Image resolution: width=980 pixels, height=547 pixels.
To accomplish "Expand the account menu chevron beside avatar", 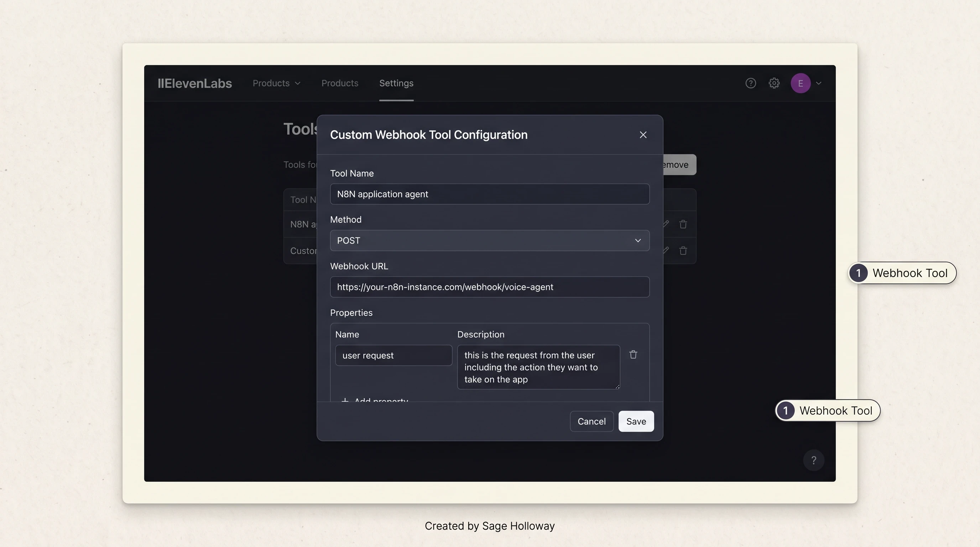I will (819, 83).
